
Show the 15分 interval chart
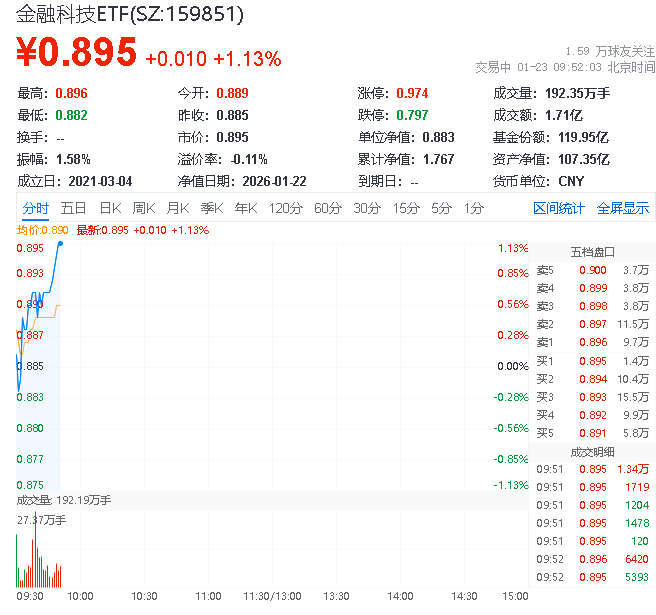point(405,208)
